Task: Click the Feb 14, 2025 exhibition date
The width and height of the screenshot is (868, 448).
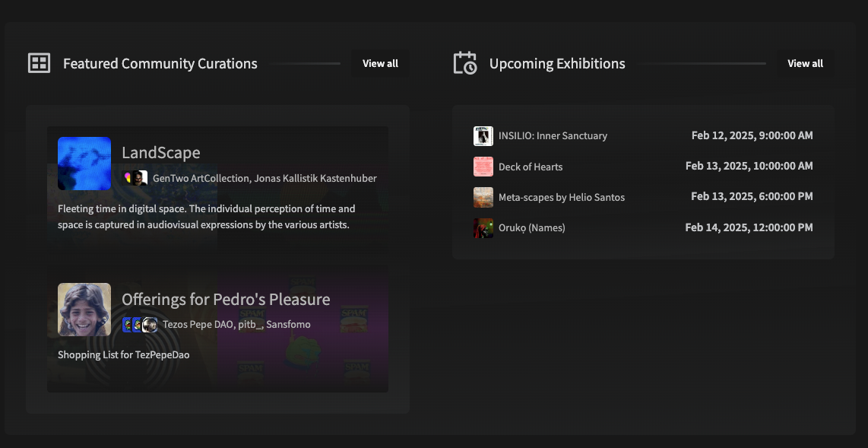Action: coord(749,227)
